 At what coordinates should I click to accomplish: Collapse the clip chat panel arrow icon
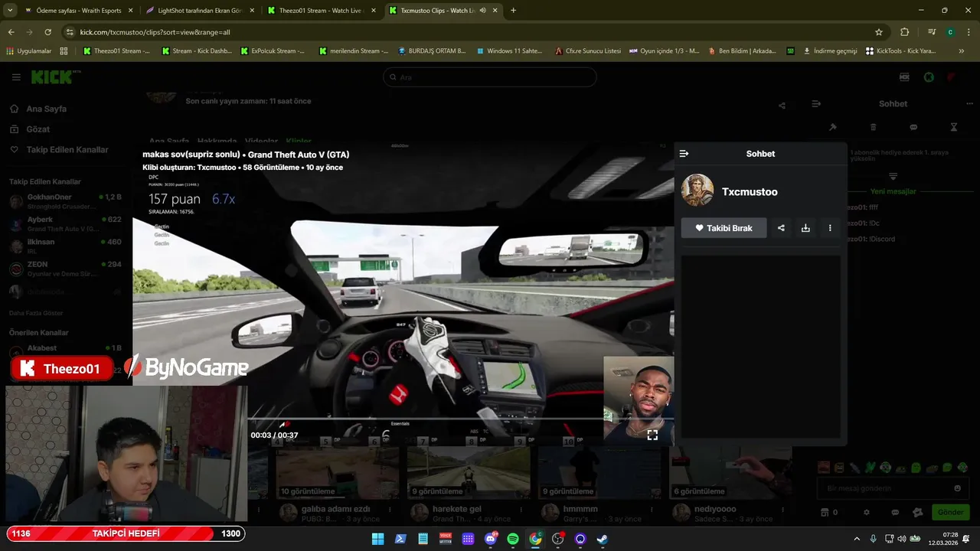click(x=684, y=154)
